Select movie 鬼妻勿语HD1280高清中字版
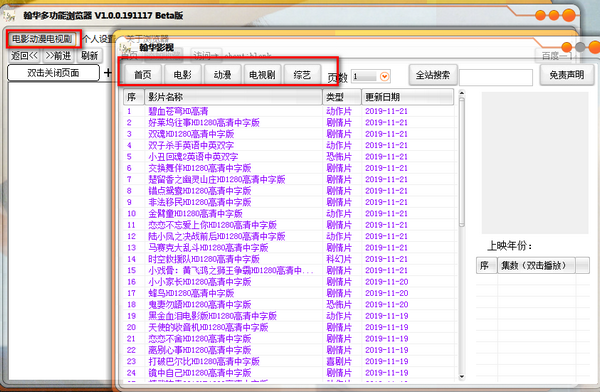Viewport: 600px width, 392px height. 200,305
